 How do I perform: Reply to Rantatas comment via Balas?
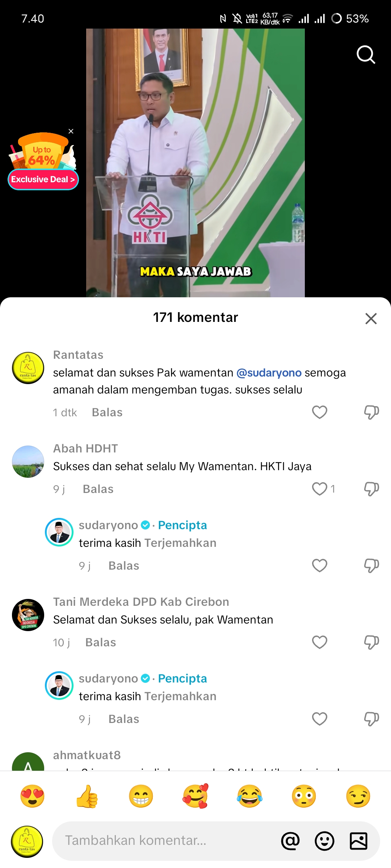(107, 412)
